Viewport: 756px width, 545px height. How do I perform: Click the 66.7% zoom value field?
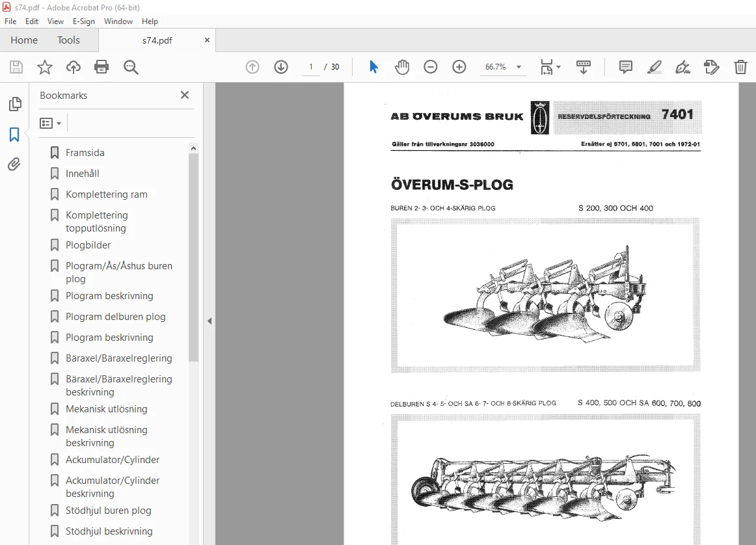[496, 67]
